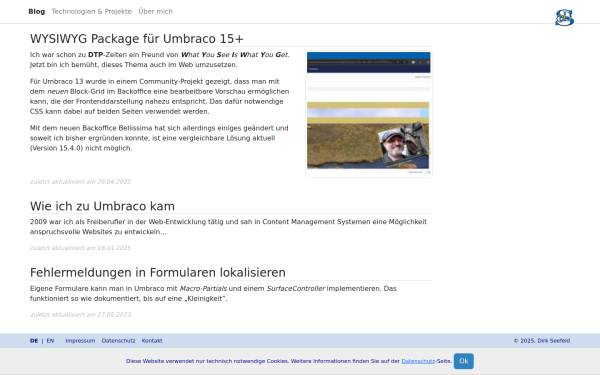Open the Datenschutz footer link
Image resolution: width=600 pixels, height=375 pixels.
(x=118, y=341)
